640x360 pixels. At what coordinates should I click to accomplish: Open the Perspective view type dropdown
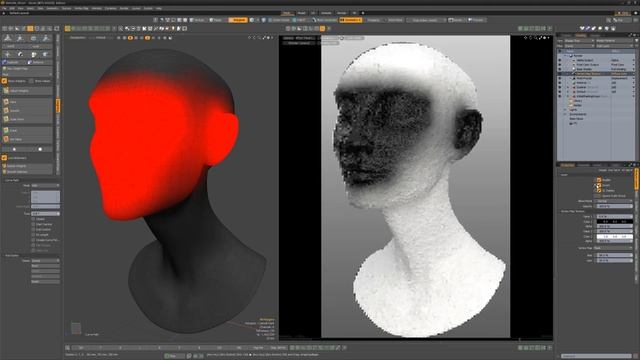pos(78,38)
